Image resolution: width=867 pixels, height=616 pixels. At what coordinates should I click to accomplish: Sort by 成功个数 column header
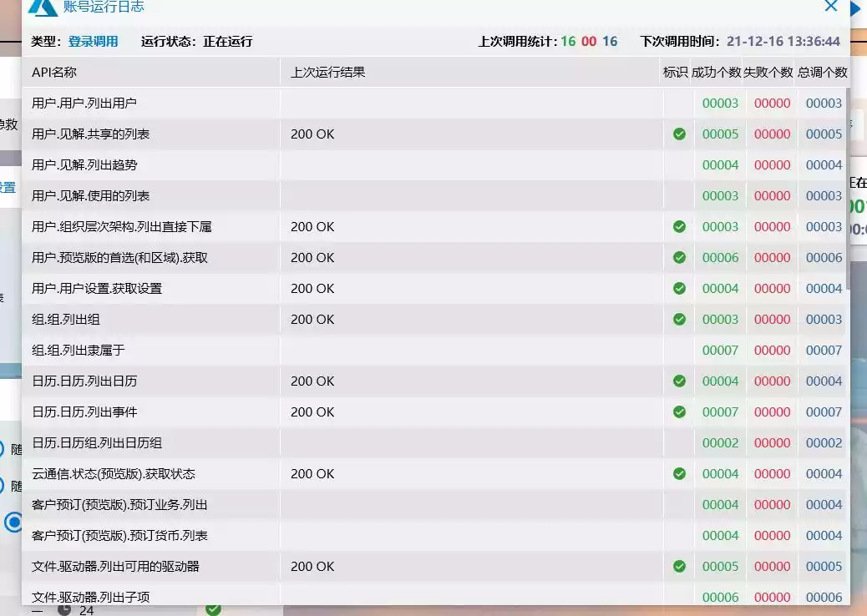tap(716, 73)
